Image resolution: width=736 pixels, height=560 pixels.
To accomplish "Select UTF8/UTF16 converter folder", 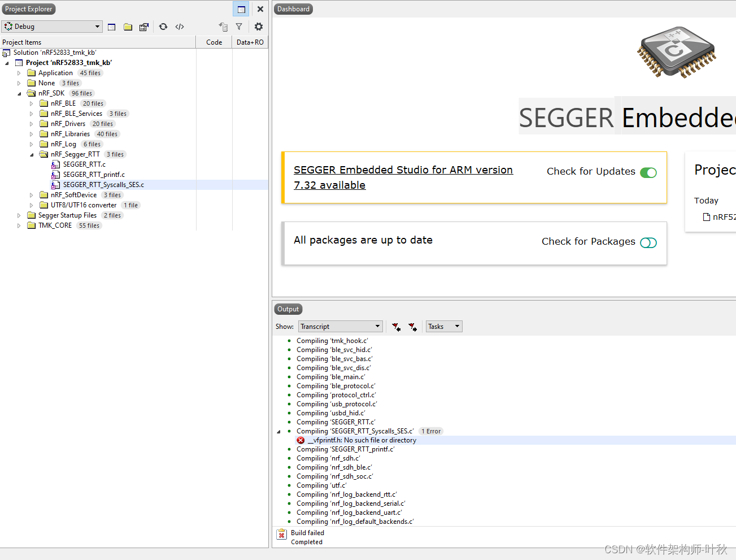I will point(84,205).
